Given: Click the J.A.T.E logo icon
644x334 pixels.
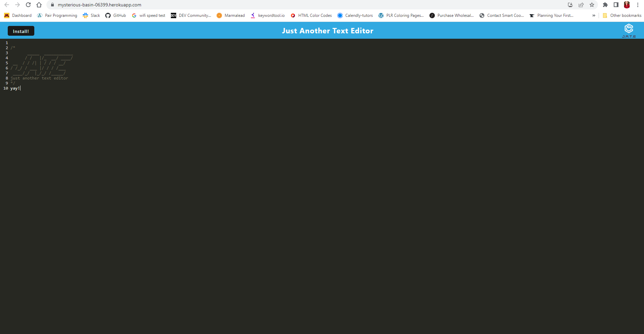Looking at the screenshot, I should tap(629, 31).
